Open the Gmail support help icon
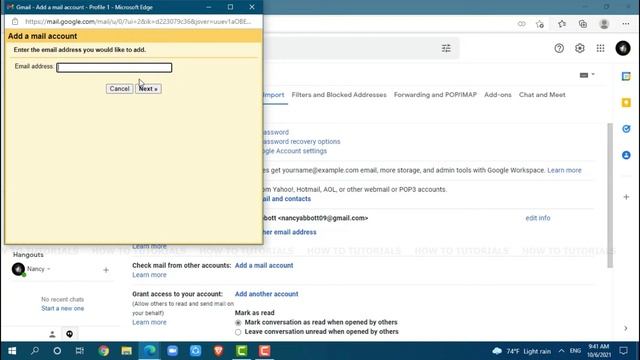The width and height of the screenshot is (640, 360). 559,48
